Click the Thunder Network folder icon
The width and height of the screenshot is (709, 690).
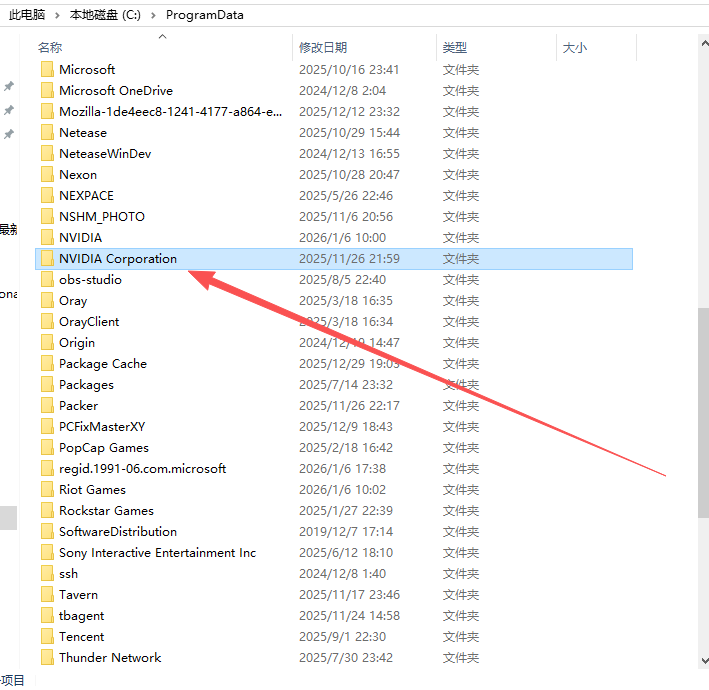click(47, 658)
